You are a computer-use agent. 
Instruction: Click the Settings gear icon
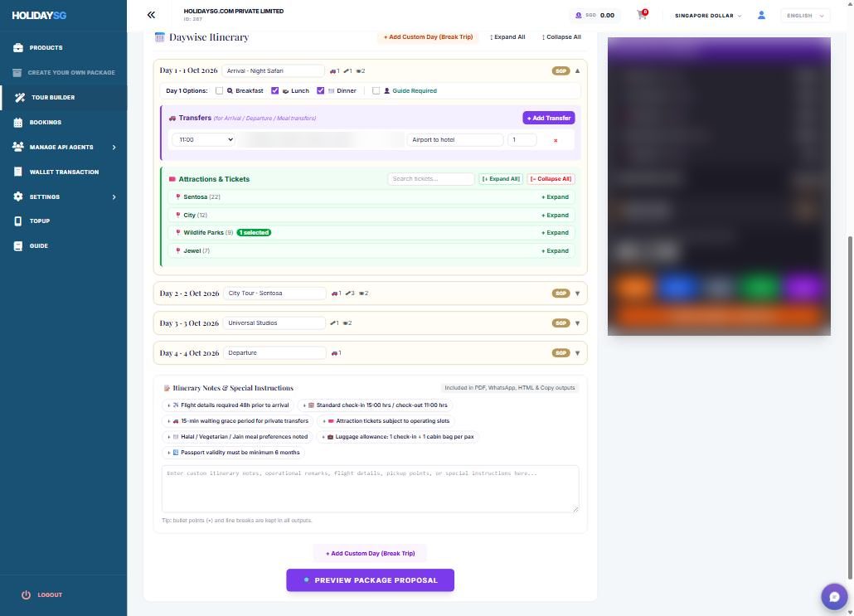[18, 196]
